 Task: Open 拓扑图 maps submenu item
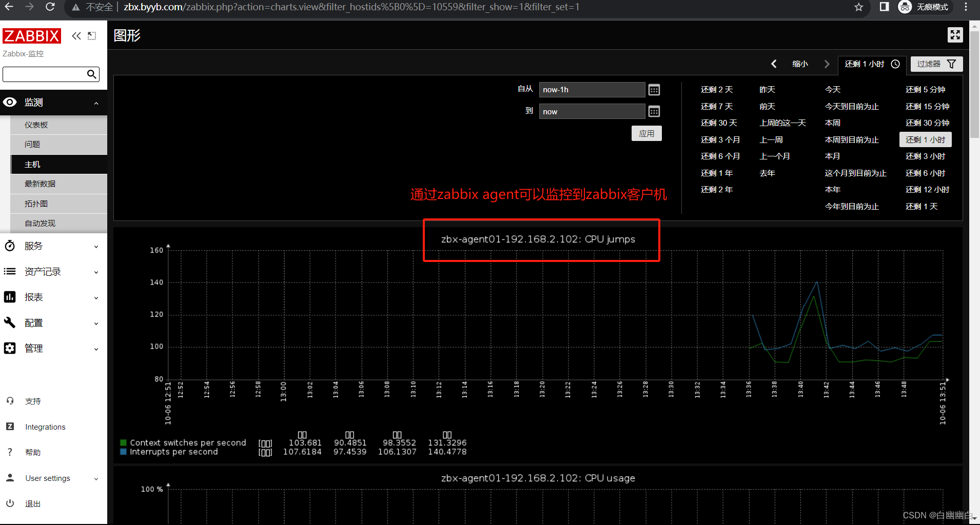(x=58, y=204)
